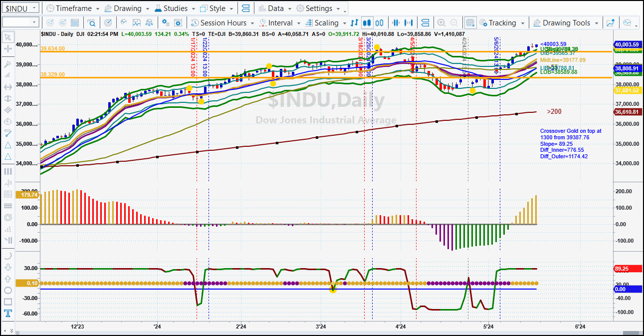Click the calendar grid icon in second toolbar
The height and width of the screenshot is (336, 644).
coord(75,23)
